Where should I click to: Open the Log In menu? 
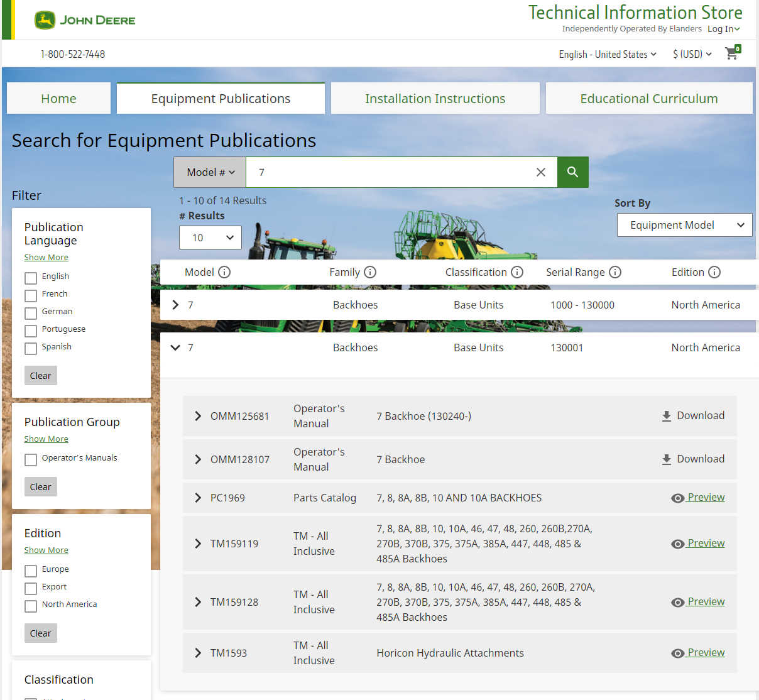click(724, 29)
